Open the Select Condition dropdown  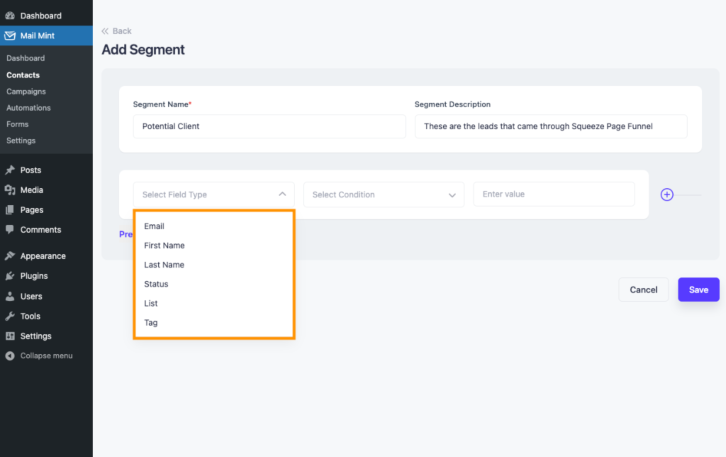pos(383,194)
